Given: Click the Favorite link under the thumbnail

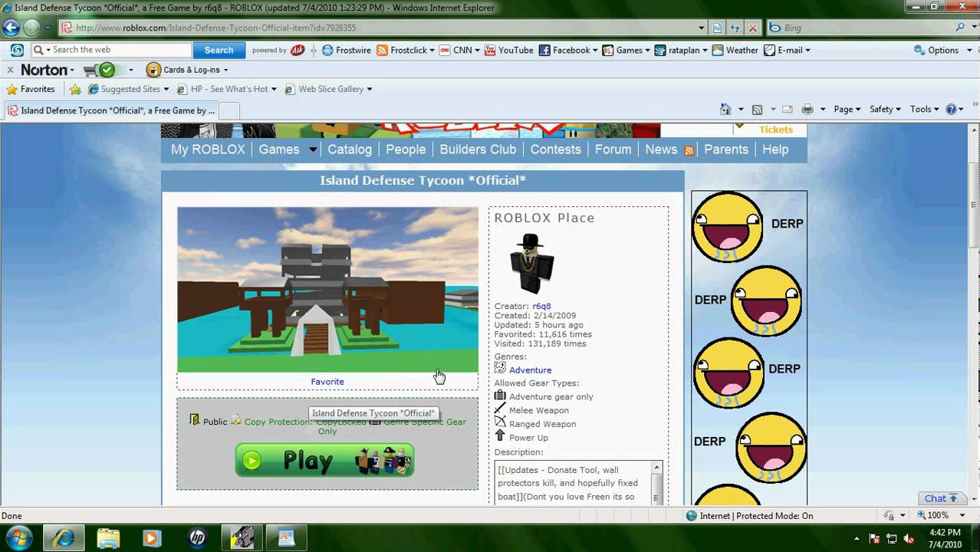Looking at the screenshot, I should [x=327, y=382].
